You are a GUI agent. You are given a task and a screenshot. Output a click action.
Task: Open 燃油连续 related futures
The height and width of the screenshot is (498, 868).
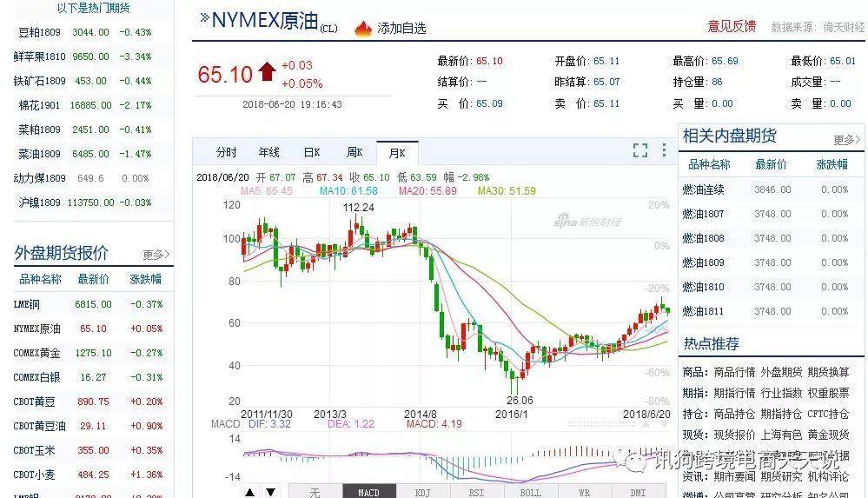(x=703, y=190)
